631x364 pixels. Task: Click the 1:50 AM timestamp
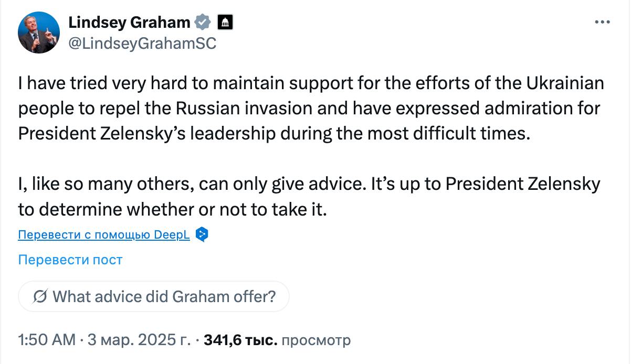[47, 340]
